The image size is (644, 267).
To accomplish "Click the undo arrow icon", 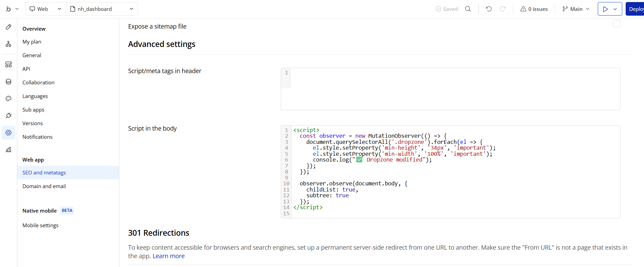I will 489,9.
